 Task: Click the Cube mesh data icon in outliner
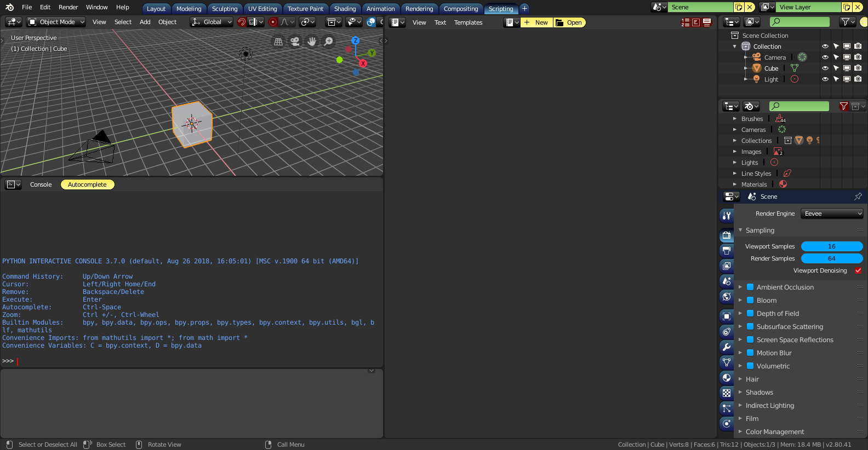point(795,68)
